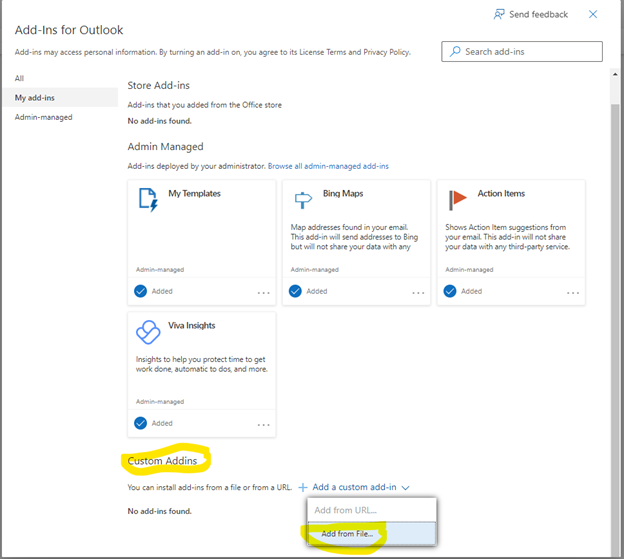Toggle the Added checkmark on Viva Insights
The height and width of the screenshot is (559, 624).
[x=141, y=423]
